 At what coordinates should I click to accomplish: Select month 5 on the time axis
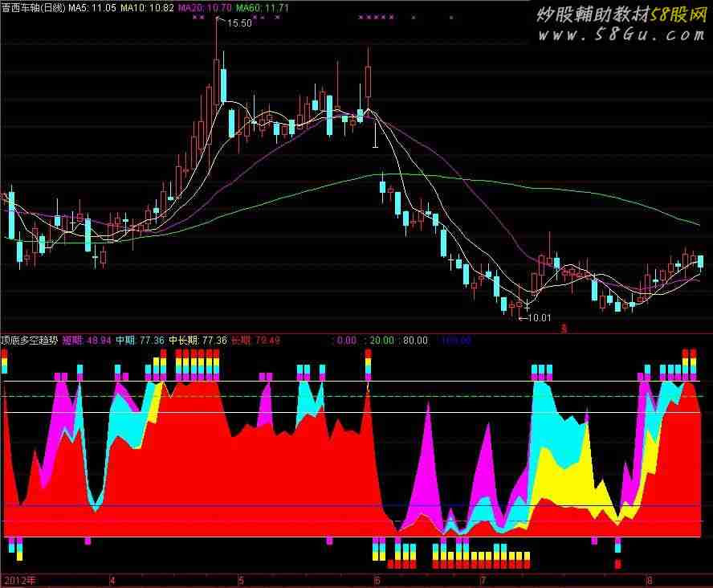pyautogui.click(x=240, y=578)
